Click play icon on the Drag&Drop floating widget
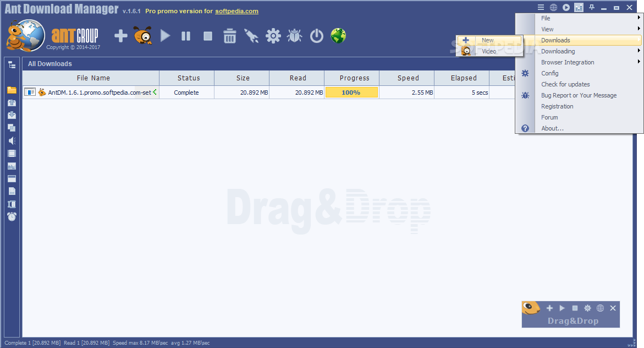The width and height of the screenshot is (644, 348). click(562, 308)
